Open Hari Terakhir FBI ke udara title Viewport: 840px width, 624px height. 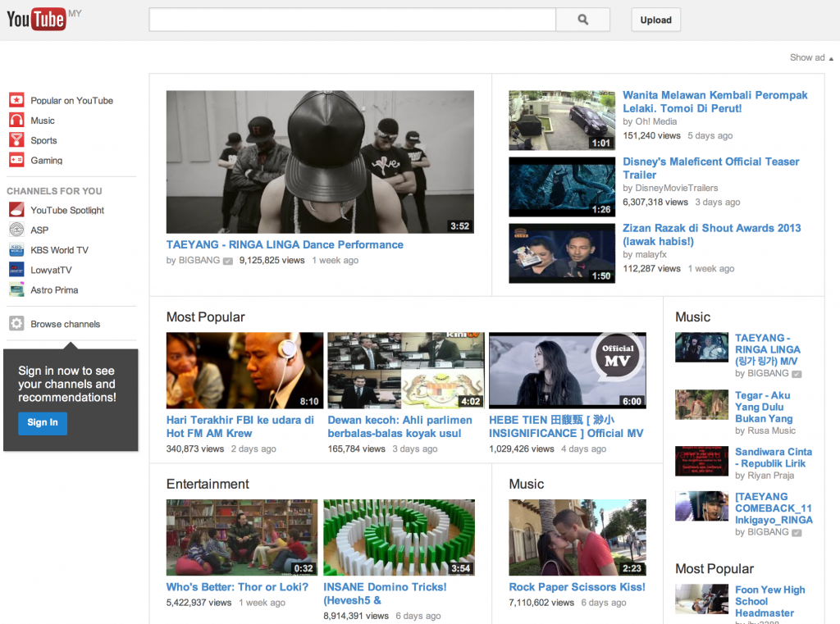click(x=240, y=426)
